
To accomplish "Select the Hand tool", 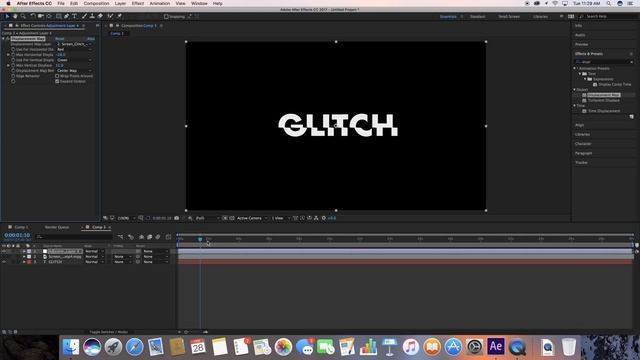I will click(x=15, y=16).
